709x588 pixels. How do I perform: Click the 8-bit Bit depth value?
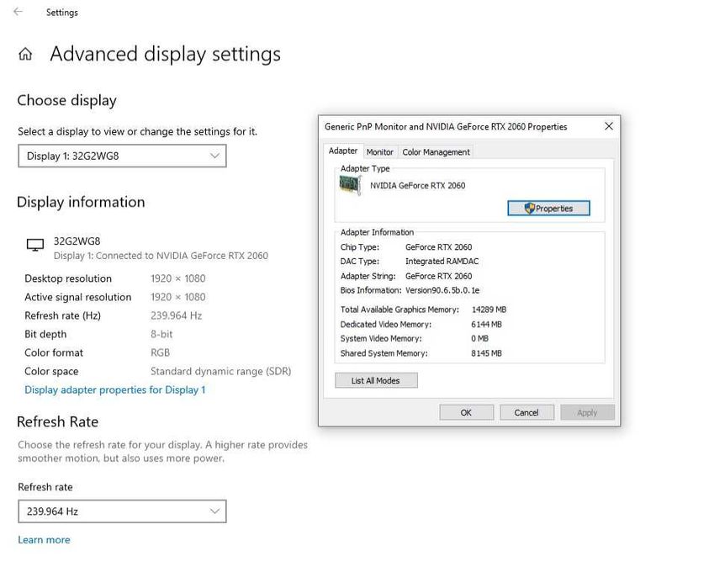click(x=161, y=334)
